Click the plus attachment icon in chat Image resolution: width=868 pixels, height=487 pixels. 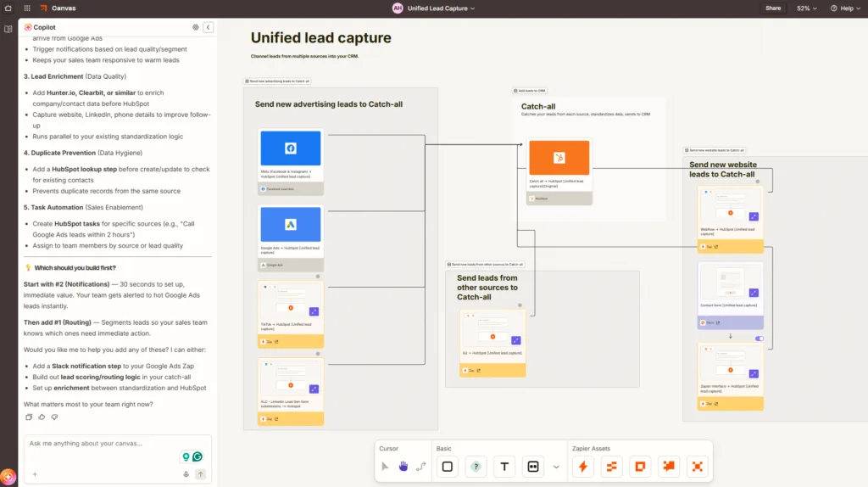35,474
